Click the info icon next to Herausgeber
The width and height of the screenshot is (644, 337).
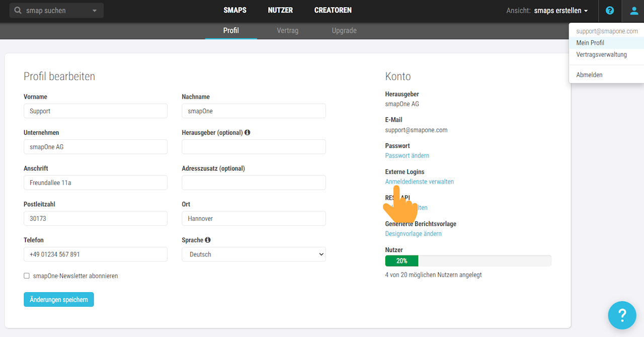pos(248,133)
